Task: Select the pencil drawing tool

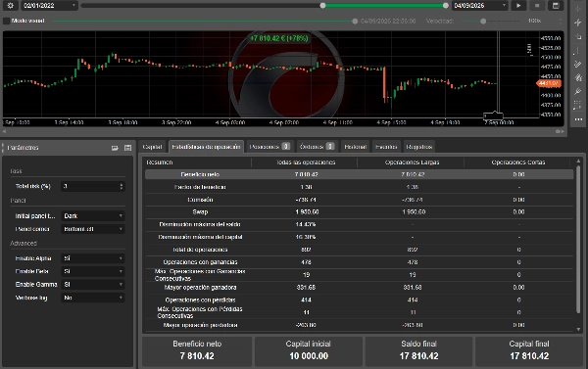Action: point(578,64)
